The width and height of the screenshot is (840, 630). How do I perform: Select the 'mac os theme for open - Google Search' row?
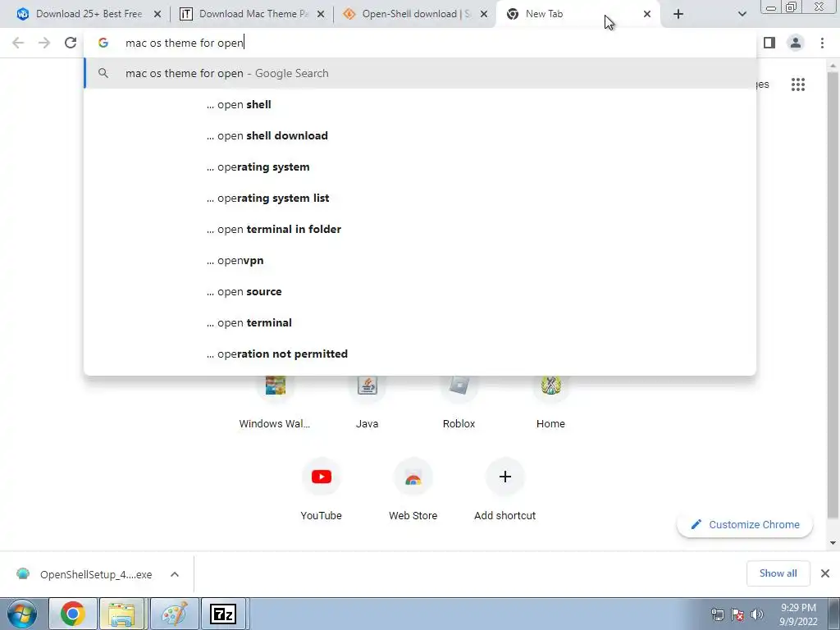420,73
